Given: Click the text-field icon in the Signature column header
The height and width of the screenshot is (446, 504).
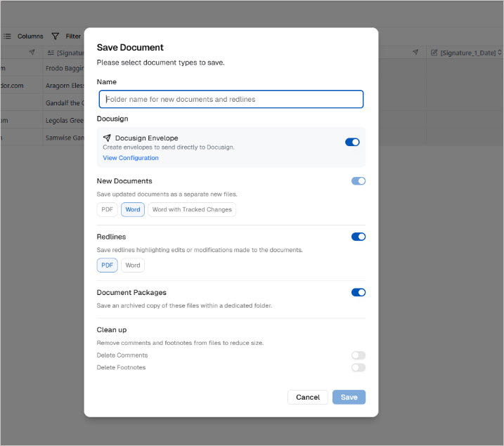Looking at the screenshot, I should point(51,53).
